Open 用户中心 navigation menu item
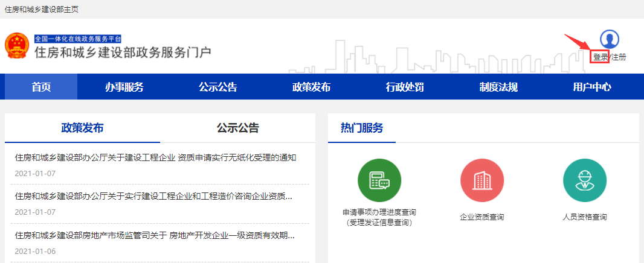 592,87
